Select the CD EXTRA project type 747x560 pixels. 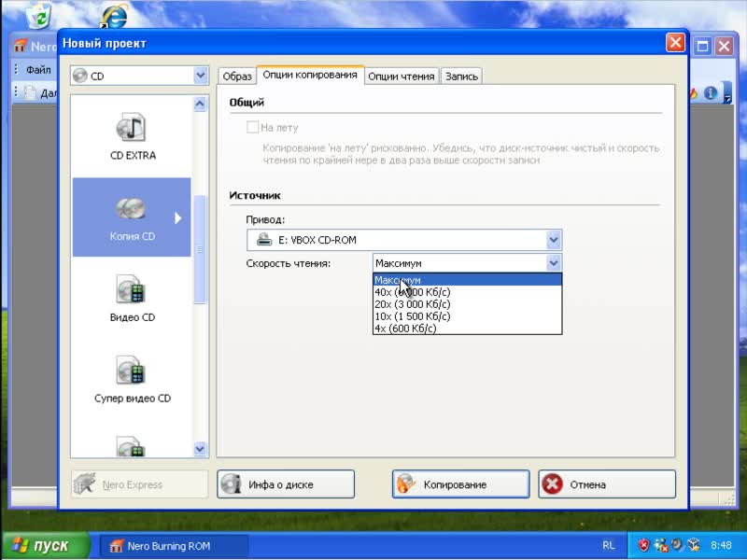(133, 136)
